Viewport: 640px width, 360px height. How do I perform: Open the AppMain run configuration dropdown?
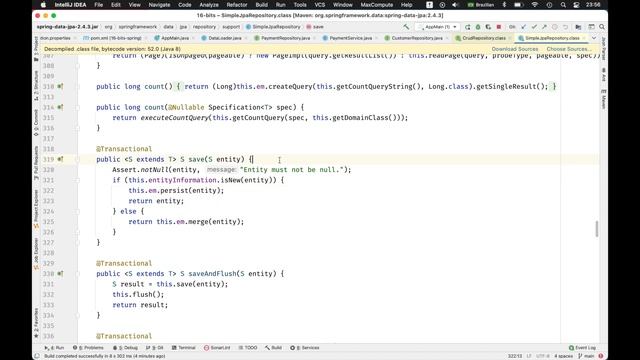tap(437, 27)
